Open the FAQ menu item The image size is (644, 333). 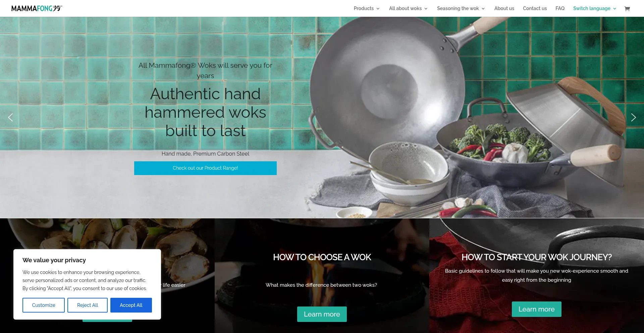coord(560,8)
